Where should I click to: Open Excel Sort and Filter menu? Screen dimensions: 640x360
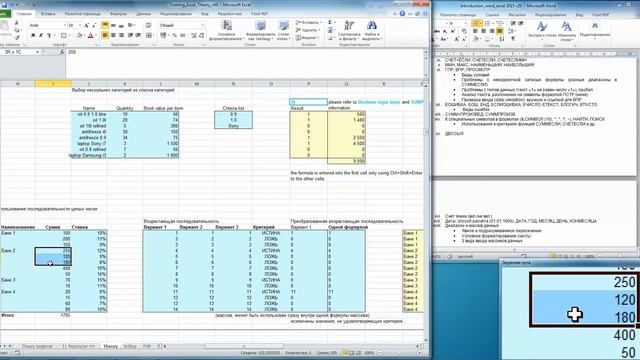(x=349, y=30)
